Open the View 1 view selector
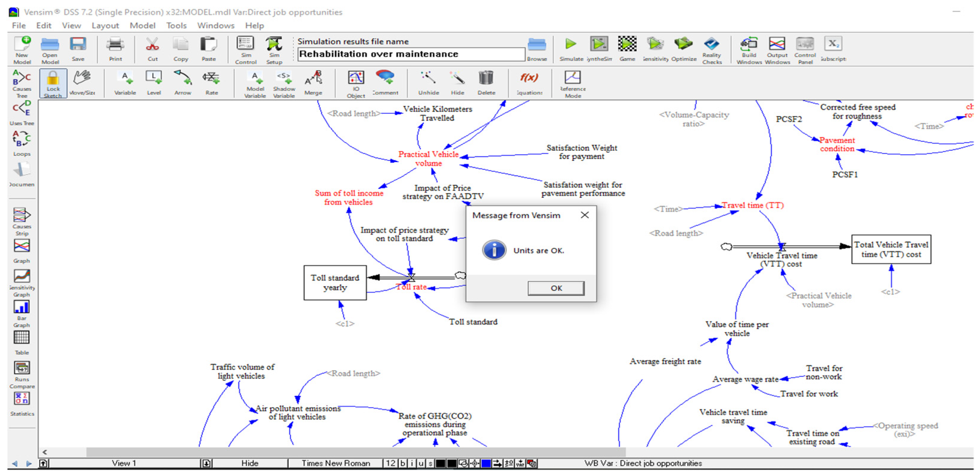The height and width of the screenshot is (476, 980). [x=124, y=463]
